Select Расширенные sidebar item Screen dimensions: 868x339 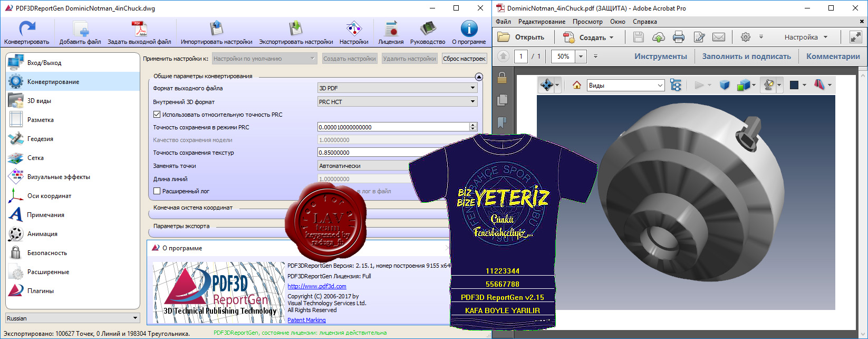coord(73,271)
